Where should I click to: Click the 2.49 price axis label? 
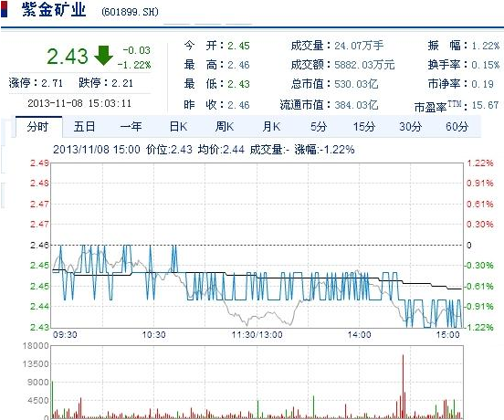(39, 163)
